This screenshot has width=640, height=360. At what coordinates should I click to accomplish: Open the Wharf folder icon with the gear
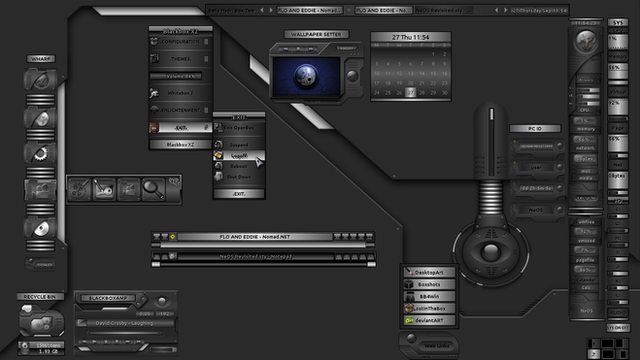tap(40, 153)
